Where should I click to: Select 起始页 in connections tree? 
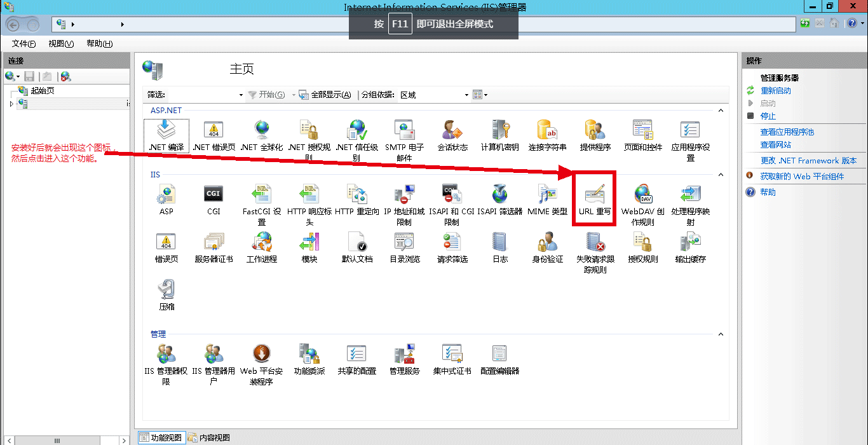[43, 91]
